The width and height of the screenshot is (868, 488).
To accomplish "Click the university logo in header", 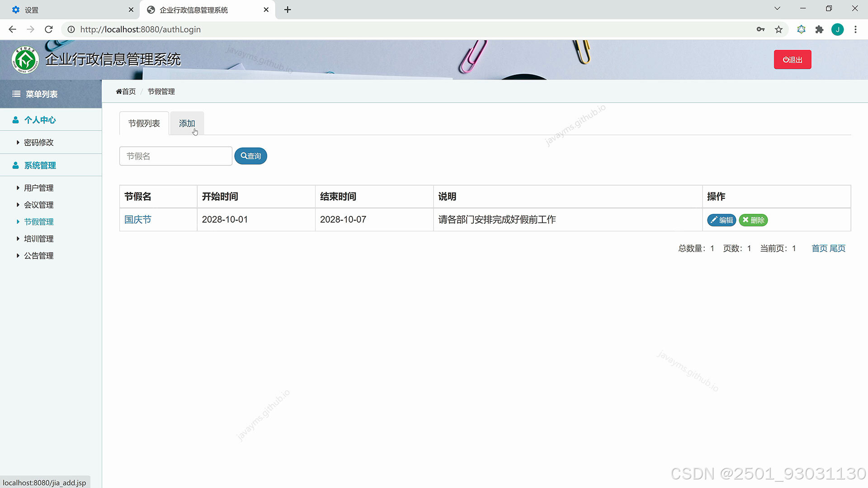I will [x=25, y=60].
